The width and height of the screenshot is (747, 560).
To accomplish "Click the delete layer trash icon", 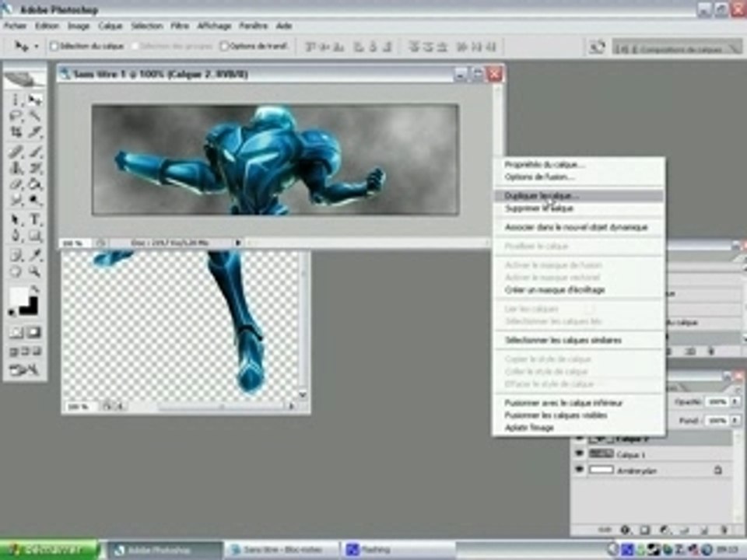I will (x=724, y=530).
